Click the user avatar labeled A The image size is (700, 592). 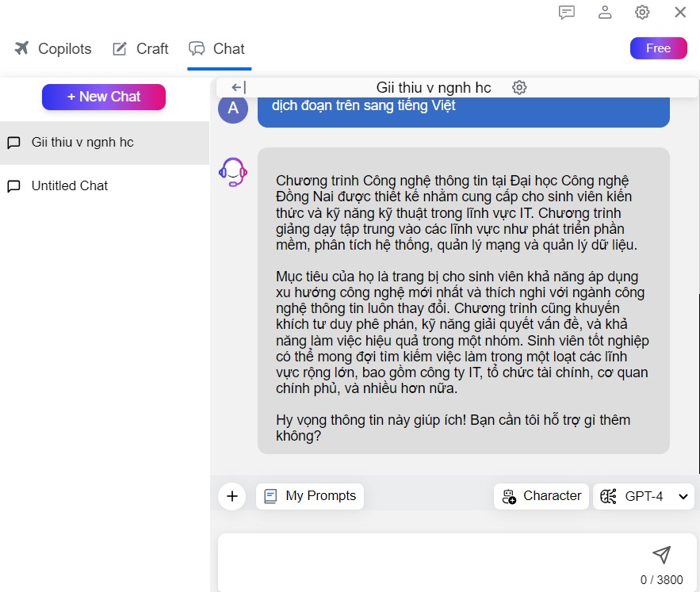[x=233, y=109]
